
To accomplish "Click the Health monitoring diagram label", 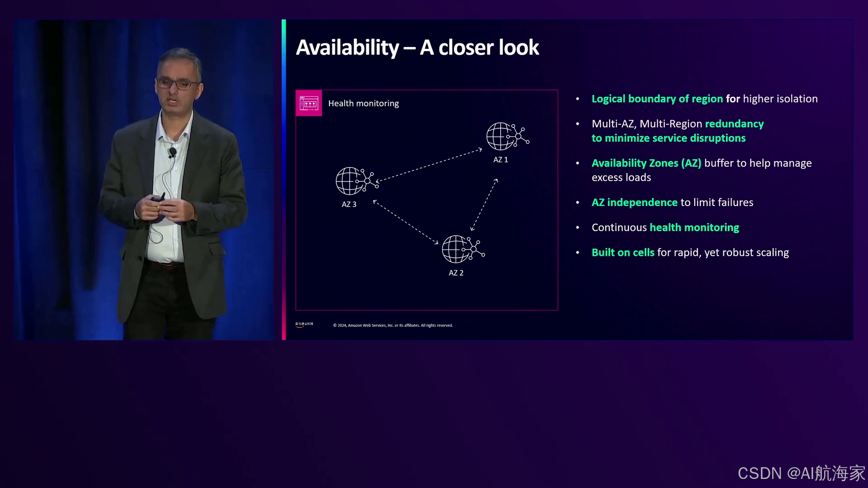I will [363, 103].
